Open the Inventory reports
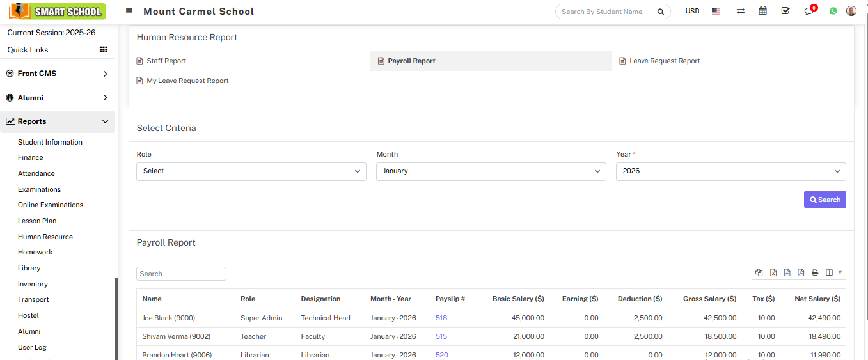Screen dimensions: 868x360 (x=33, y=284)
